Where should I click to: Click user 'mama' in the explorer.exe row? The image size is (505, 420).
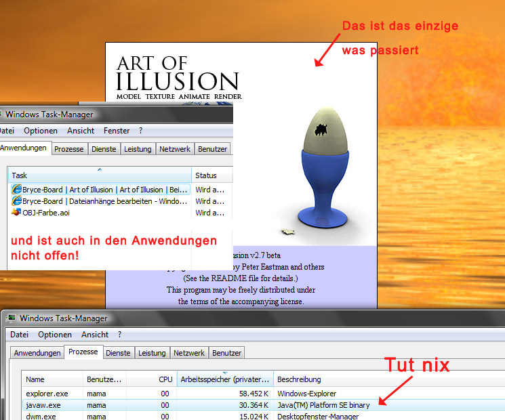tap(96, 394)
